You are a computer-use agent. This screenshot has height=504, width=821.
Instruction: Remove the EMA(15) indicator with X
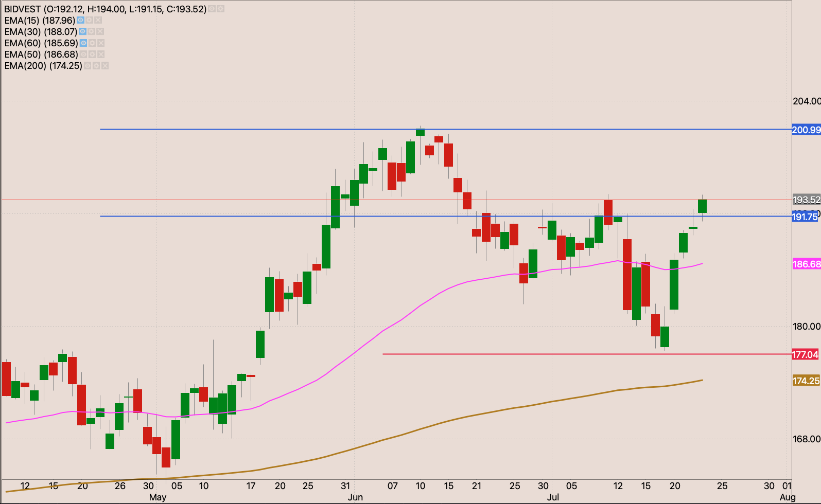(x=98, y=21)
